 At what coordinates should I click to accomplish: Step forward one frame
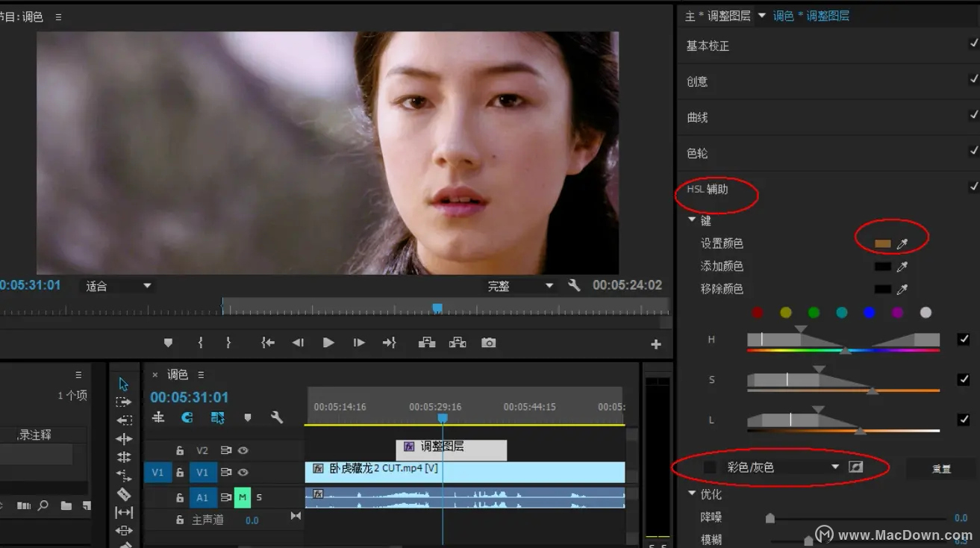[x=359, y=343]
